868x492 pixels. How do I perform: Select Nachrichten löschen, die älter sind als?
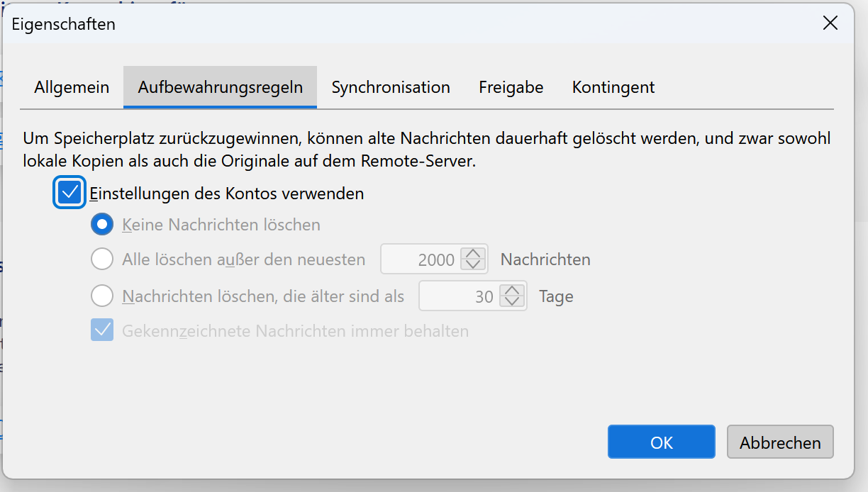(102, 296)
